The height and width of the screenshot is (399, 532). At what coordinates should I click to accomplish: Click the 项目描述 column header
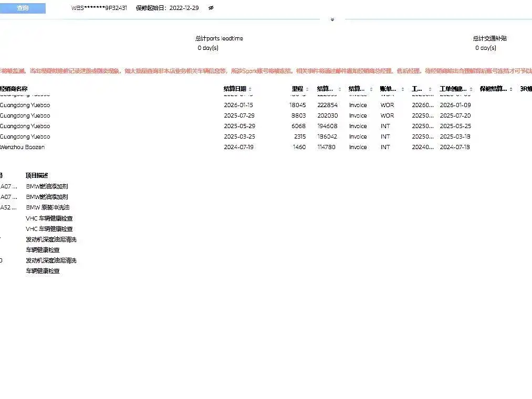coord(37,175)
